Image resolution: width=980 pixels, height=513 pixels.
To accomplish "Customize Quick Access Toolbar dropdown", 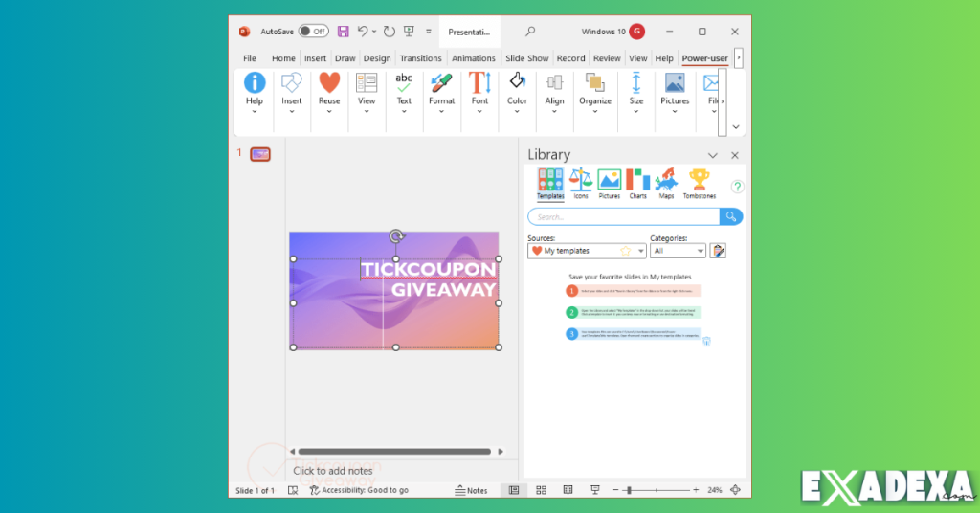I will [x=428, y=32].
